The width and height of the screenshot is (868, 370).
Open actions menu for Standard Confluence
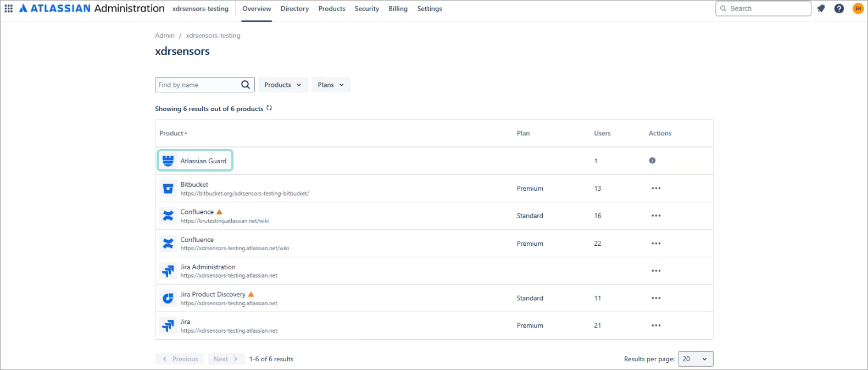coord(656,216)
